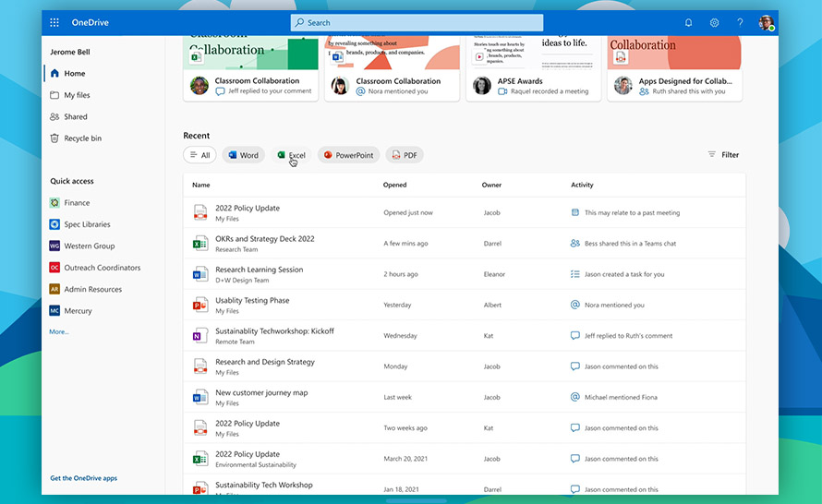Open the settings gear
The height and width of the screenshot is (504, 822).
(714, 22)
